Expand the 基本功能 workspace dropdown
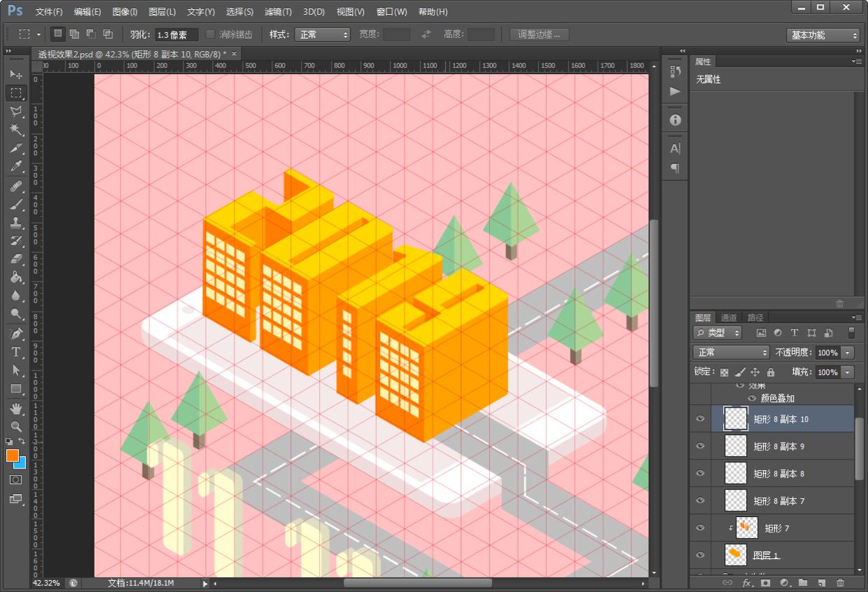The image size is (868, 592). (823, 35)
